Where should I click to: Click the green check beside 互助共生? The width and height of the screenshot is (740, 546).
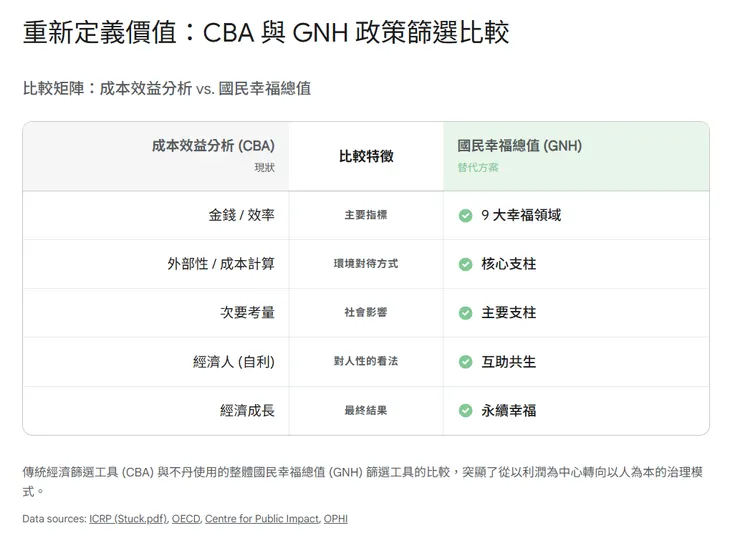(x=465, y=362)
